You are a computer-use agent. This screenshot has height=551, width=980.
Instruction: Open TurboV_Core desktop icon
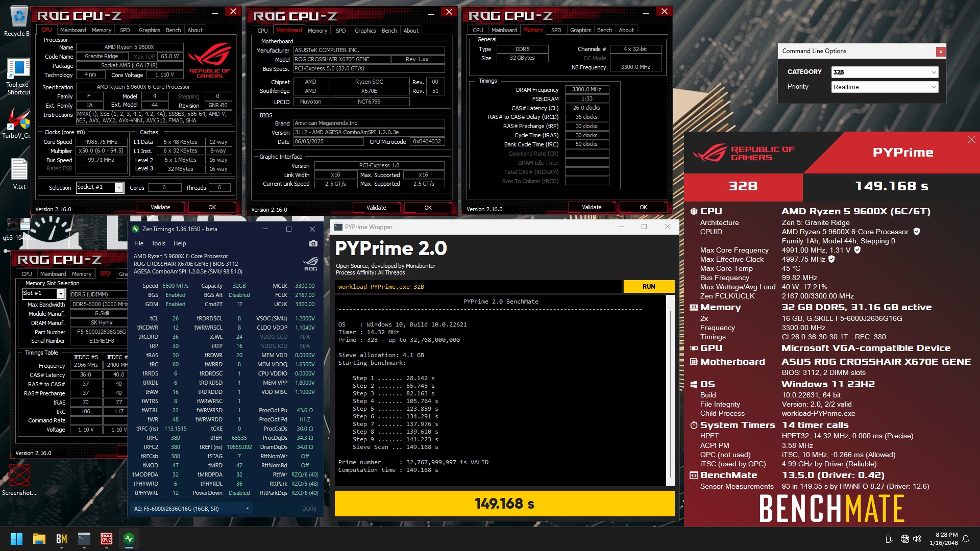[x=17, y=122]
